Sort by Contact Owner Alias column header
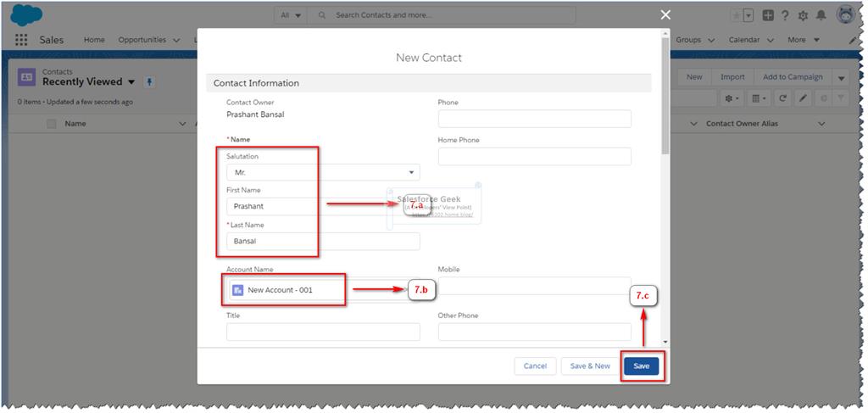The image size is (868, 413). click(x=742, y=124)
